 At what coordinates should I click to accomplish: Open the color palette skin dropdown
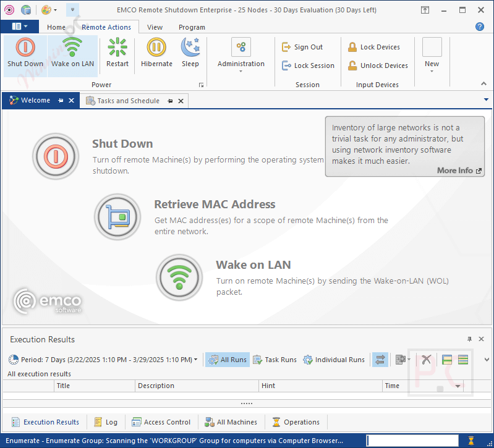pos(49,10)
